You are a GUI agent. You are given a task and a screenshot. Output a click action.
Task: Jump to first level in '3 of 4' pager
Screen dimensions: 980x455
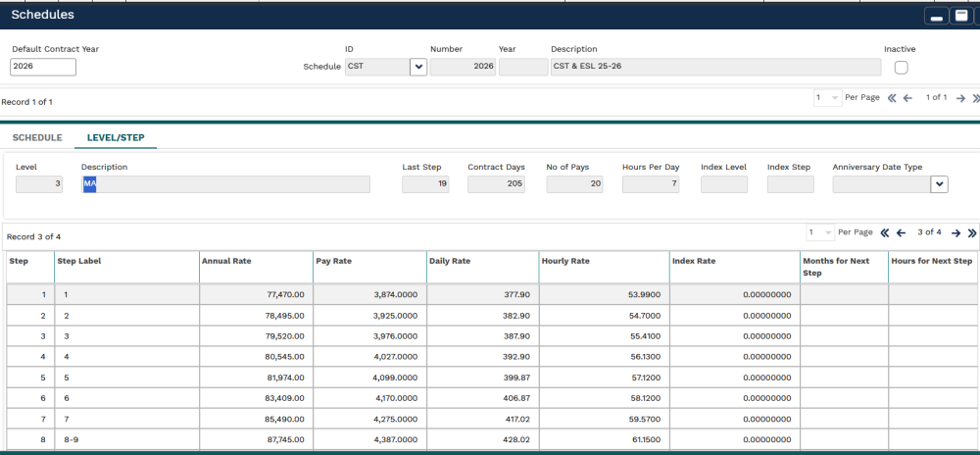click(x=885, y=232)
